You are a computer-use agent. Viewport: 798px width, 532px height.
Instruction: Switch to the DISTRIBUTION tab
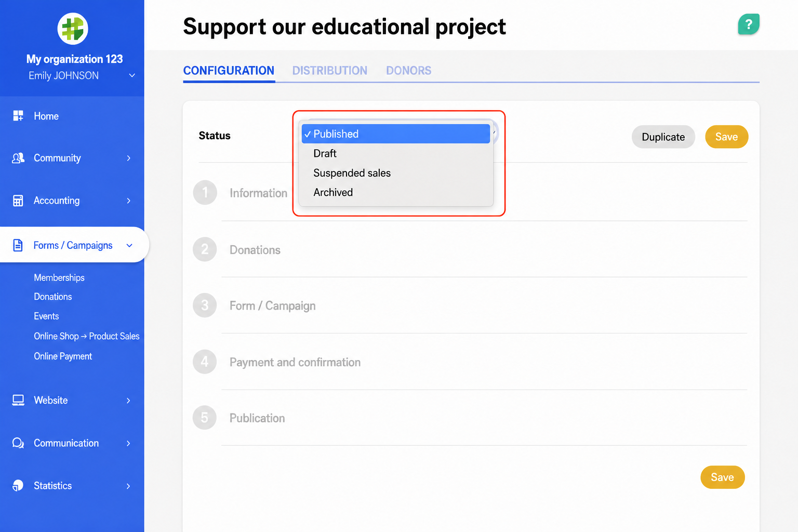coord(330,71)
